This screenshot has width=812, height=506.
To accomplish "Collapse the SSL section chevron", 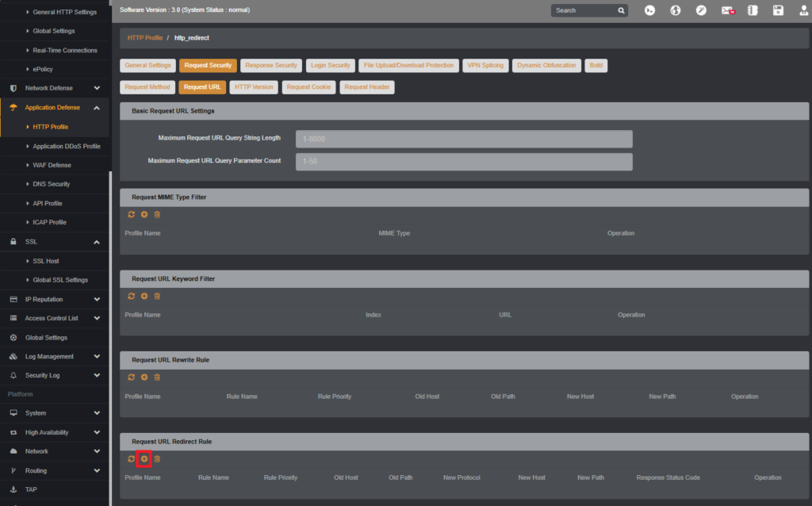I will [x=97, y=242].
